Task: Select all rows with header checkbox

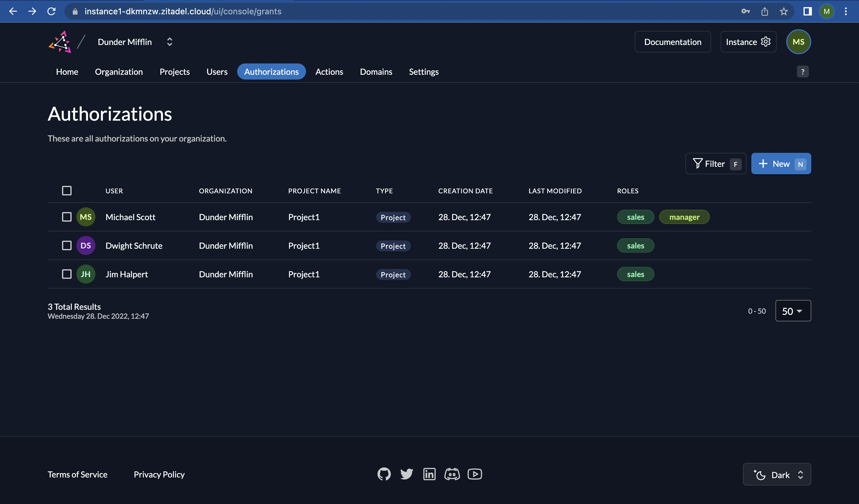Action: coord(67,190)
